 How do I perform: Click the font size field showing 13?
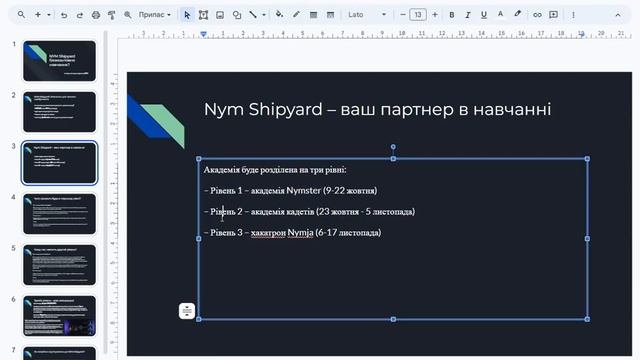418,15
